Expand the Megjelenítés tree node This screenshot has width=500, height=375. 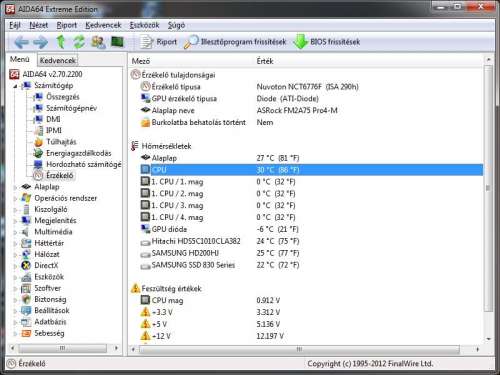[15, 221]
